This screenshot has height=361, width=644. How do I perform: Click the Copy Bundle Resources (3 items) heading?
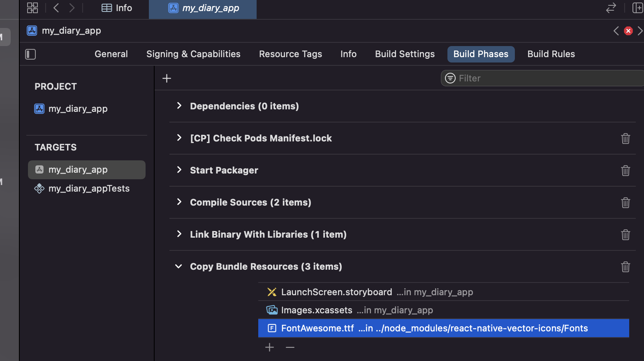[x=266, y=266]
